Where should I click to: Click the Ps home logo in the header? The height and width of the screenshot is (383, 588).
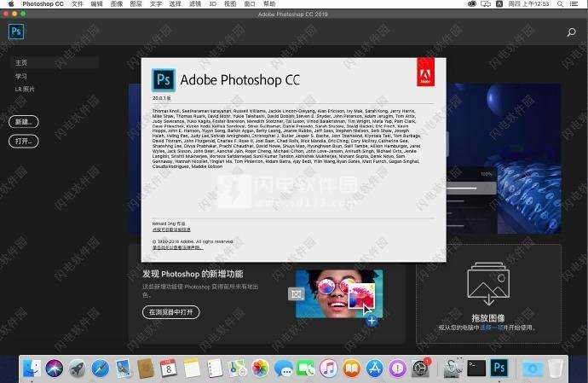pos(16,32)
